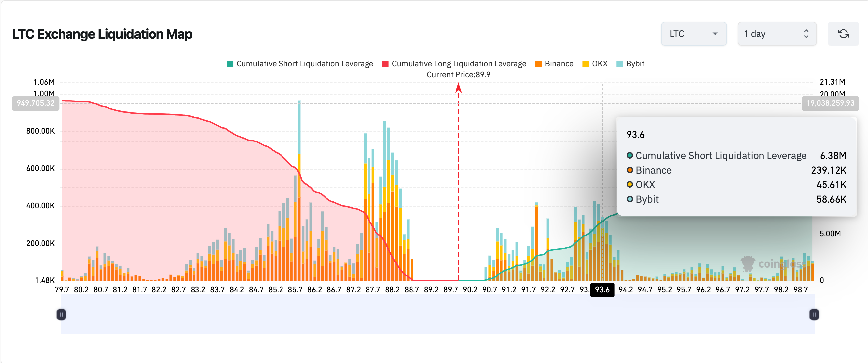This screenshot has height=363, width=868.
Task: Click the red current price arrow marker
Action: pos(458,88)
